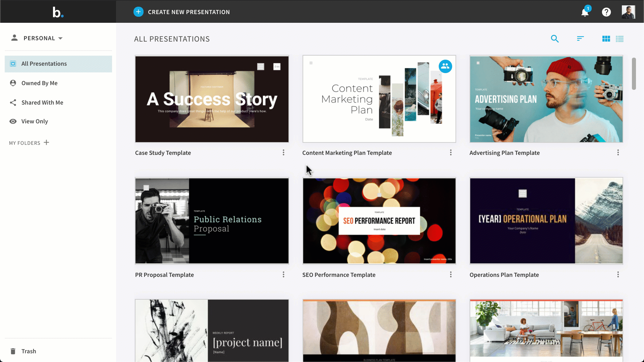Click the All Presentations heading

tap(172, 39)
